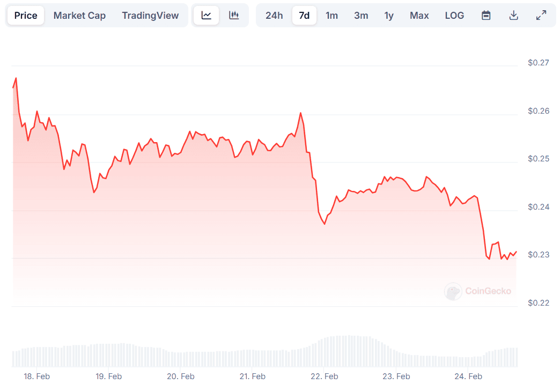
Task: Click the CoinGecko watermark logo
Action: tap(478, 291)
